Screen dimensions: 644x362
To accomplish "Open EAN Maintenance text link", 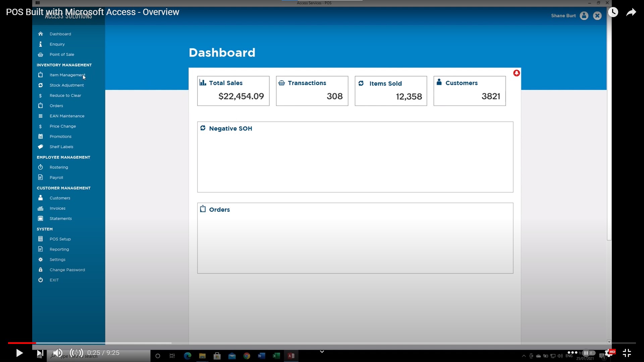I will pos(67,116).
